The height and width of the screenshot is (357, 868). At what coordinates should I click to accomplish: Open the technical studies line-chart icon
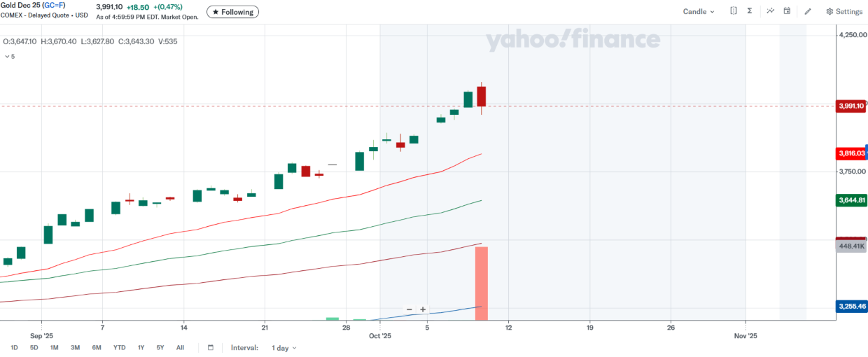(771, 11)
